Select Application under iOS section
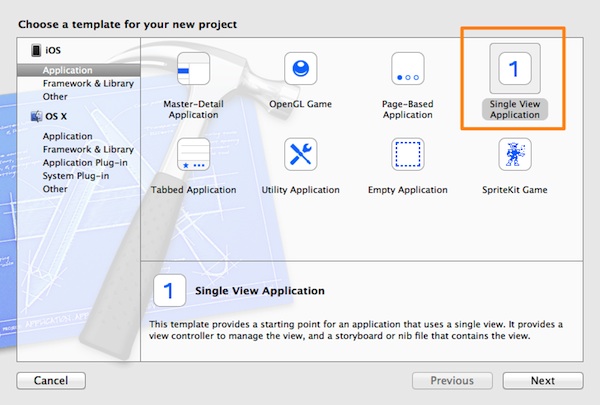Screen dimensions: 600x405 (67, 71)
